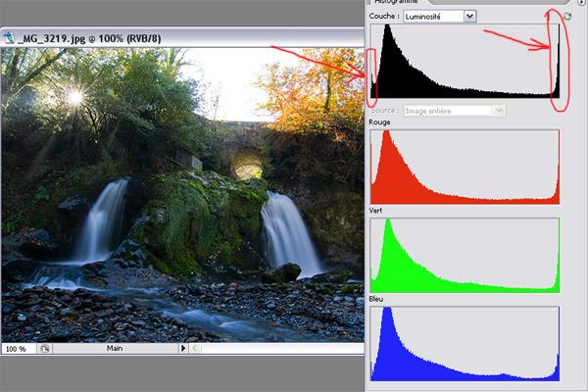Open the Couche channel dropdown showing Luminosité
Viewport: 588px width, 392px height.
tap(440, 17)
